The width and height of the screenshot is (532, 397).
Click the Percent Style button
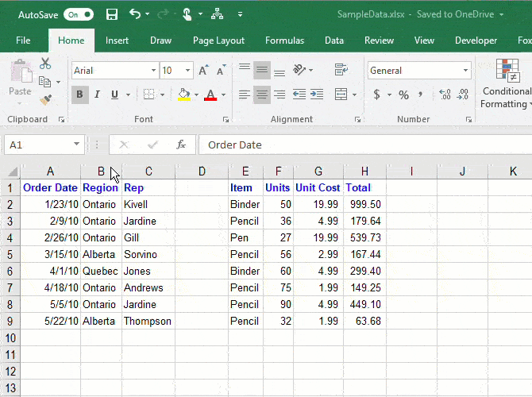click(403, 95)
